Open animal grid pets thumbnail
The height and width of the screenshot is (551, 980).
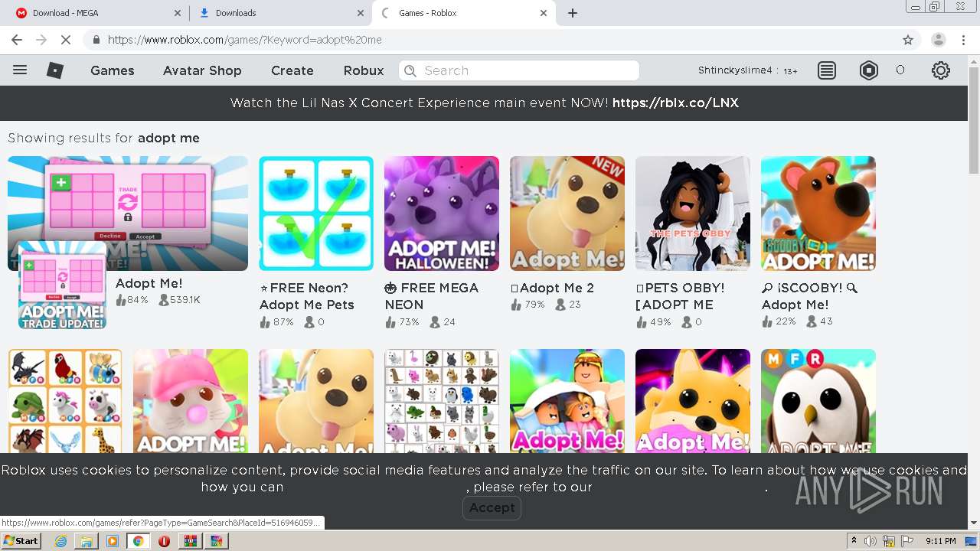point(442,401)
